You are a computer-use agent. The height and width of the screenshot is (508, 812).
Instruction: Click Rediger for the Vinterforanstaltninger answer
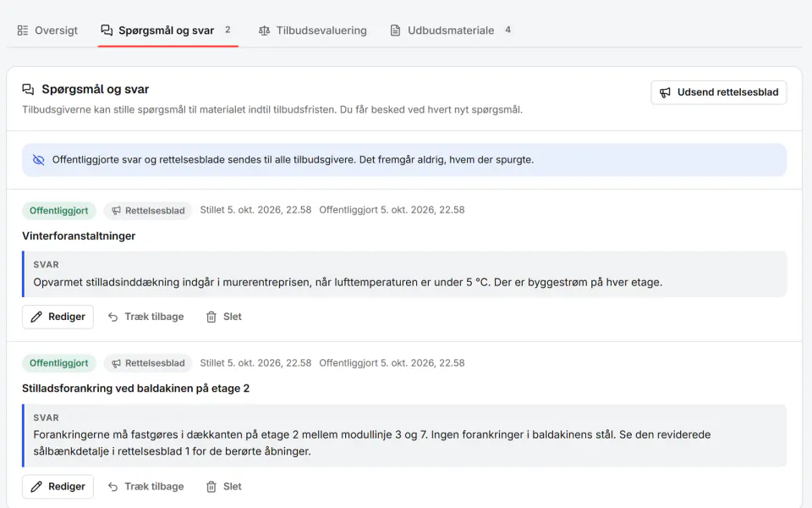pos(58,317)
